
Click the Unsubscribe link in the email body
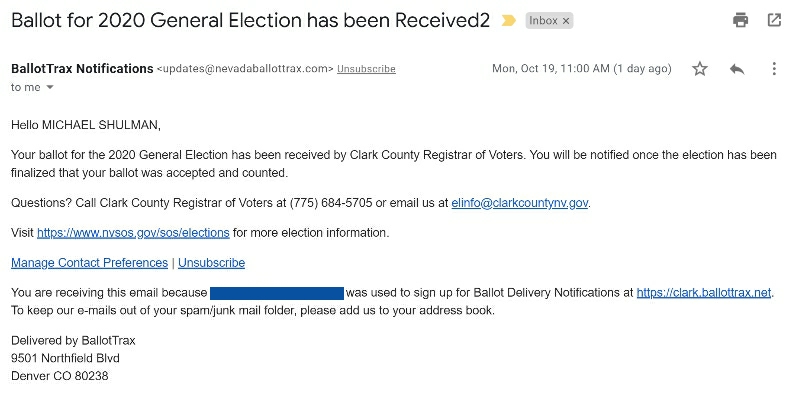point(211,263)
